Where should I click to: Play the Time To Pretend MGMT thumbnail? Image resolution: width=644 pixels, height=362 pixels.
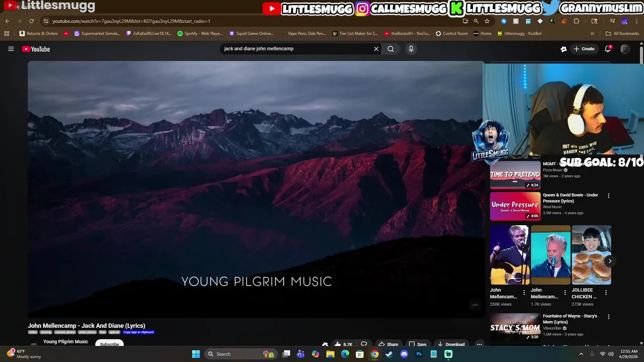pos(515,175)
